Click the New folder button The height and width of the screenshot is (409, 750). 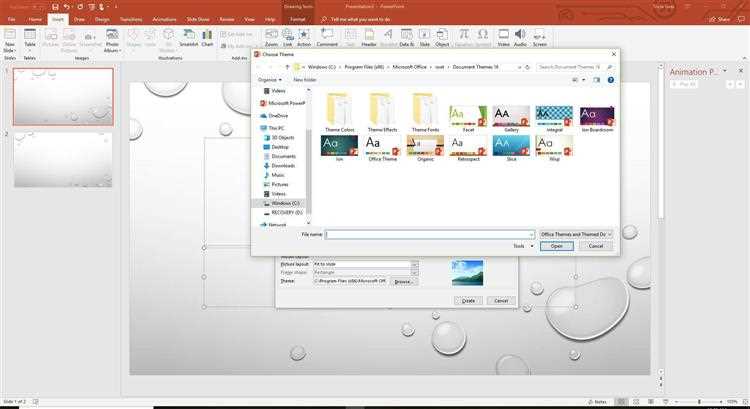[305, 79]
